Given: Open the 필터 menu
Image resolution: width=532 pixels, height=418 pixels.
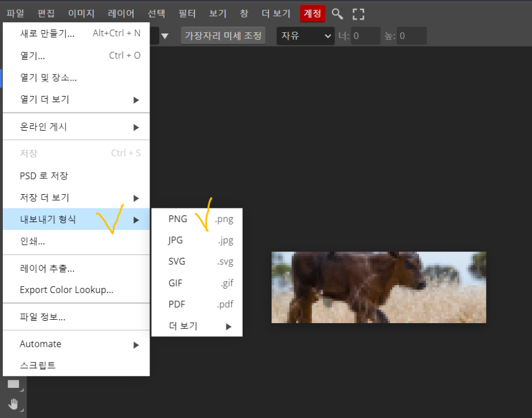Looking at the screenshot, I should coord(187,14).
